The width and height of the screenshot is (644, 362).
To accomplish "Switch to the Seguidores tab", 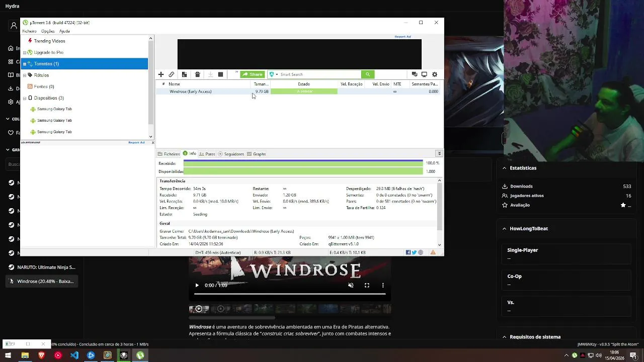I will [x=231, y=154].
